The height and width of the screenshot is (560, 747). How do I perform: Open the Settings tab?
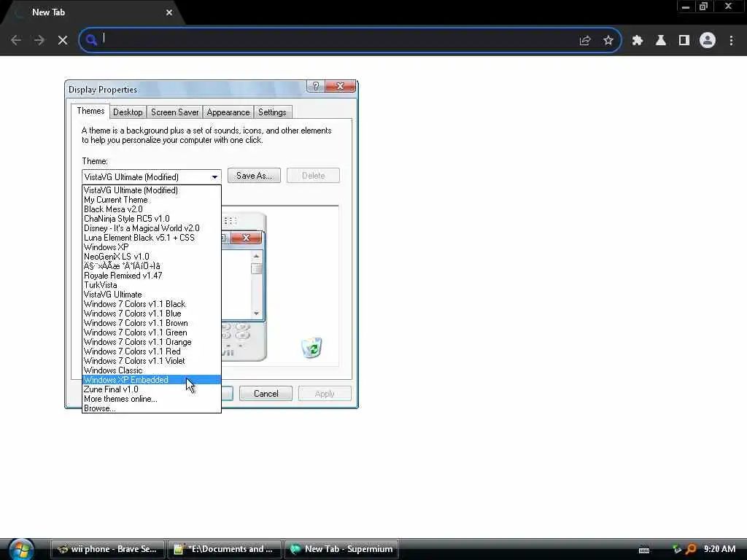coord(272,112)
